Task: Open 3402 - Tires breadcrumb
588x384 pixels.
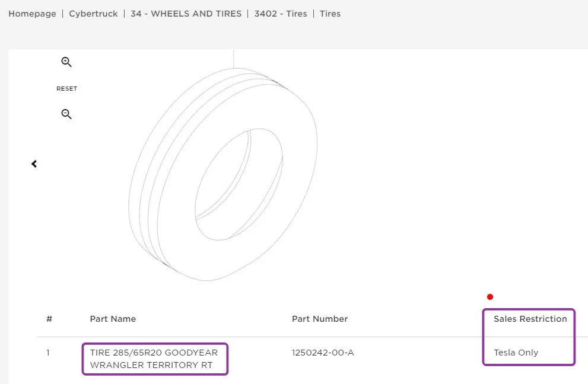Action: click(281, 14)
